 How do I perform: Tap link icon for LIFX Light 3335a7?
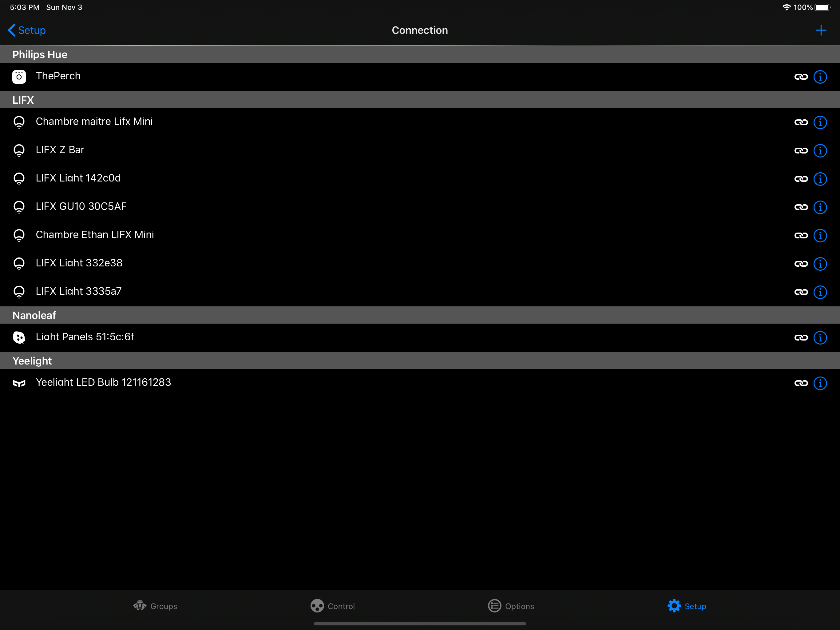tap(801, 292)
